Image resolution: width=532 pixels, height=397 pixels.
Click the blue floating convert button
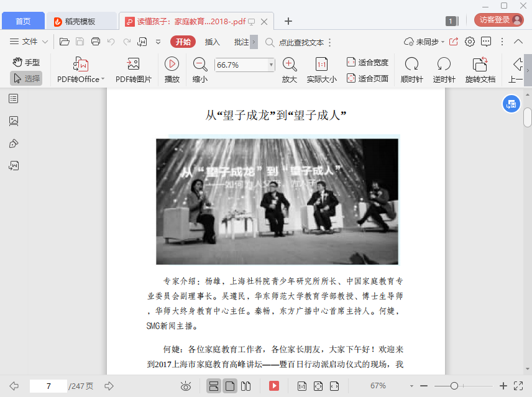511,104
